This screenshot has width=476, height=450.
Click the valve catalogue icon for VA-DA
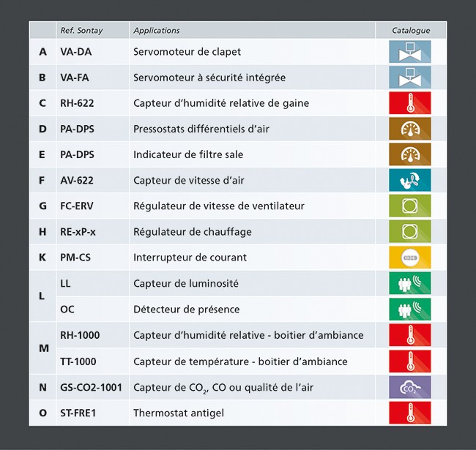tap(410, 52)
